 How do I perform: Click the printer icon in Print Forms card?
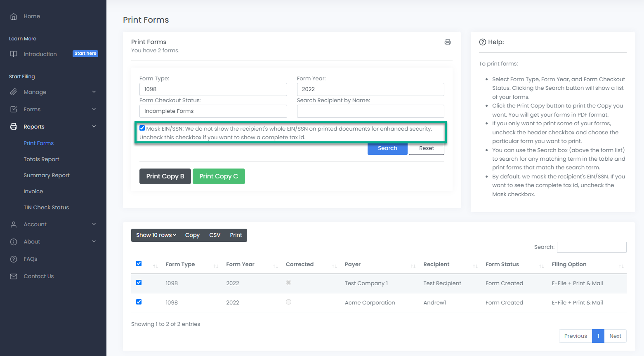tap(447, 42)
